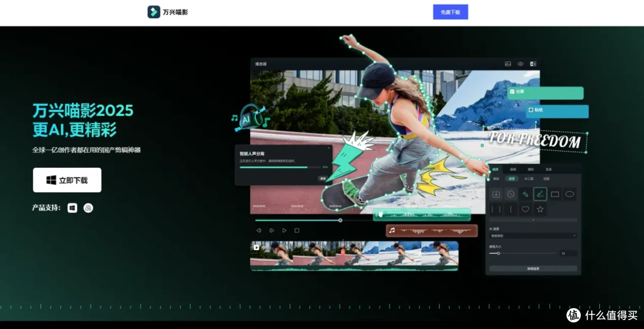Close the 智能人声分离 dialog
This screenshot has height=329, width=644.
[x=329, y=148]
